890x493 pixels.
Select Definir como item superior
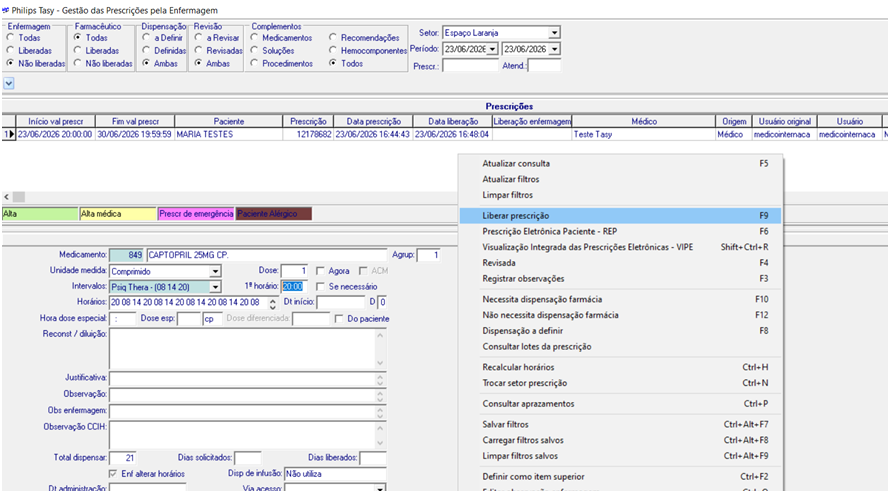tap(620, 477)
